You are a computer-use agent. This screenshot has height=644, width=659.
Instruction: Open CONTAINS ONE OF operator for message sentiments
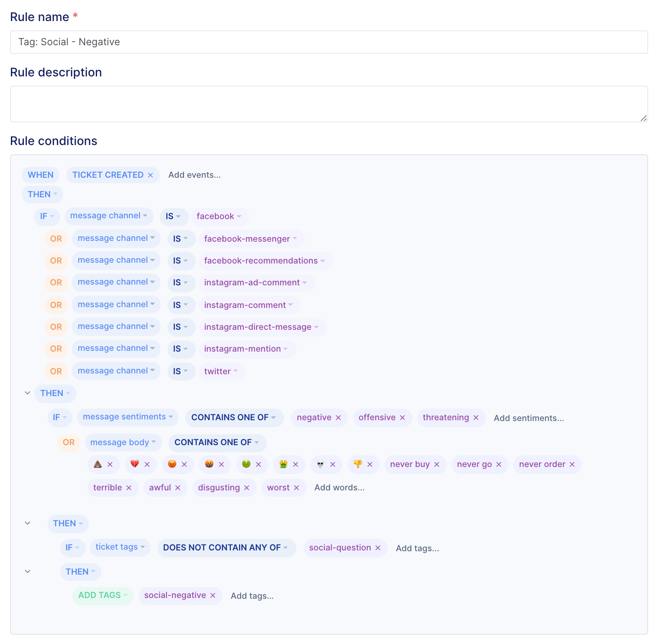[234, 418]
